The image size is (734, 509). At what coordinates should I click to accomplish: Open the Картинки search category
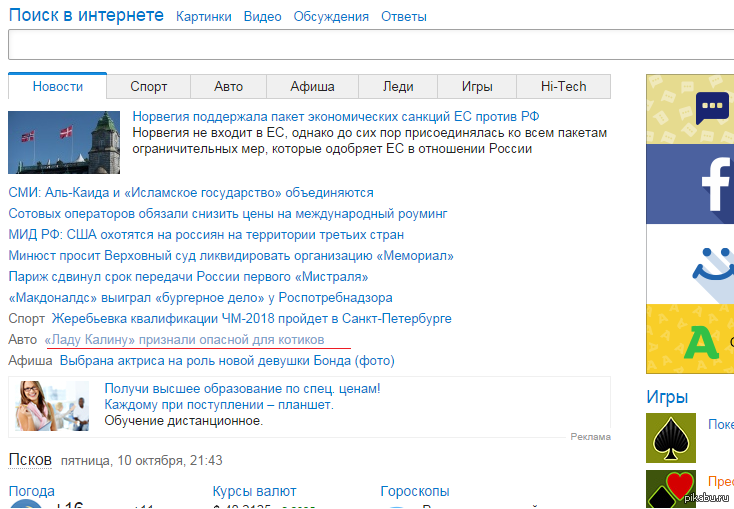tap(203, 17)
